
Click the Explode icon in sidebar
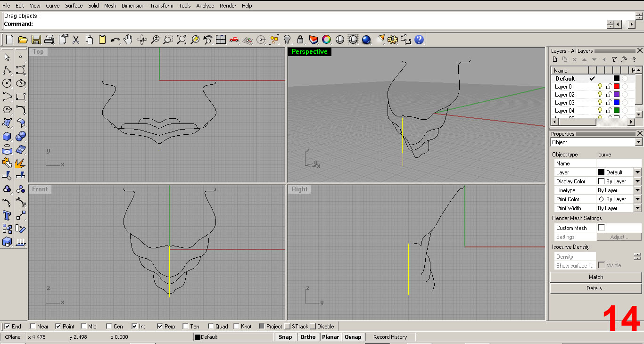click(x=21, y=163)
